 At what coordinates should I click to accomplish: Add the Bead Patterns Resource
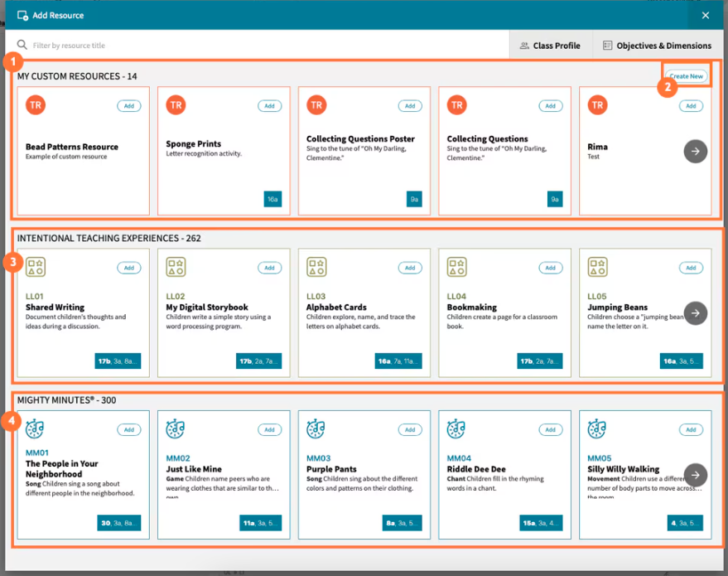pos(128,105)
